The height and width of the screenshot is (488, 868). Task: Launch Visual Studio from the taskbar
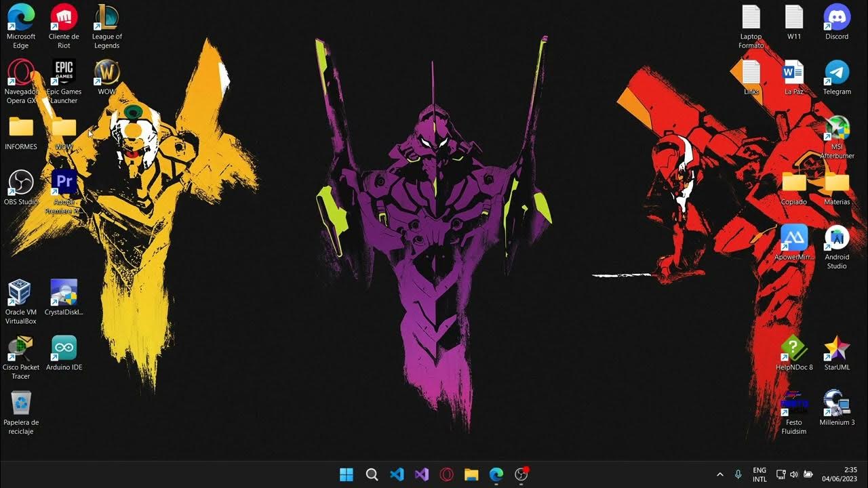[x=422, y=474]
